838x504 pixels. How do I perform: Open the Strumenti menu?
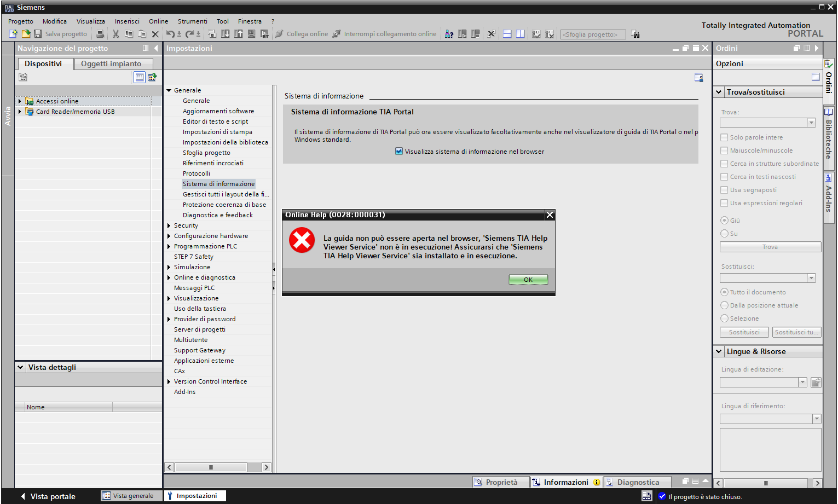point(193,21)
